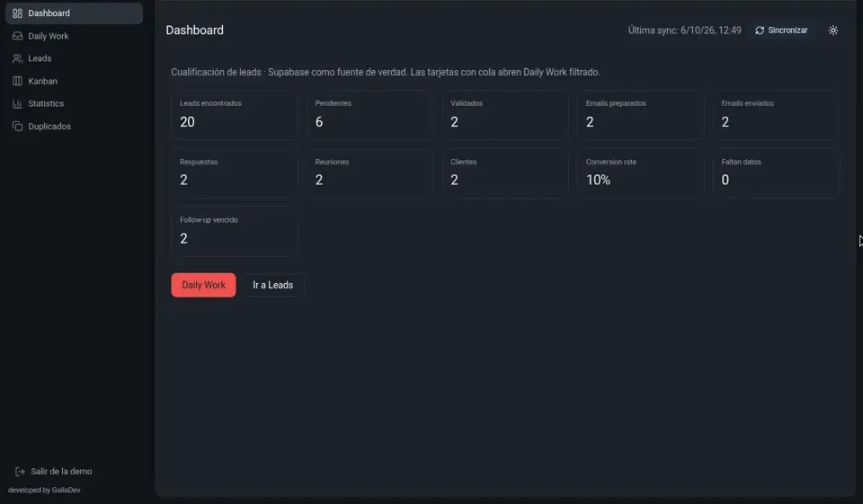863x504 pixels.
Task: Open the Leads encontrados card
Action: pyautogui.click(x=234, y=115)
